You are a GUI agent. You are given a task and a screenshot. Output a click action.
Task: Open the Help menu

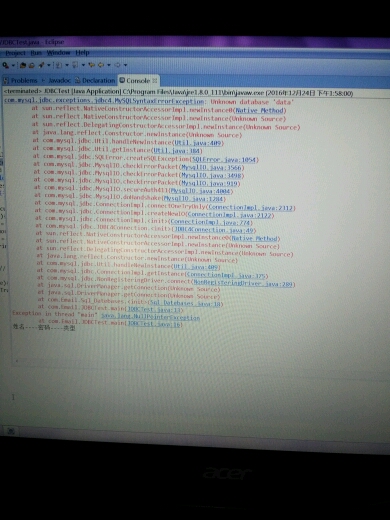tap(82, 53)
